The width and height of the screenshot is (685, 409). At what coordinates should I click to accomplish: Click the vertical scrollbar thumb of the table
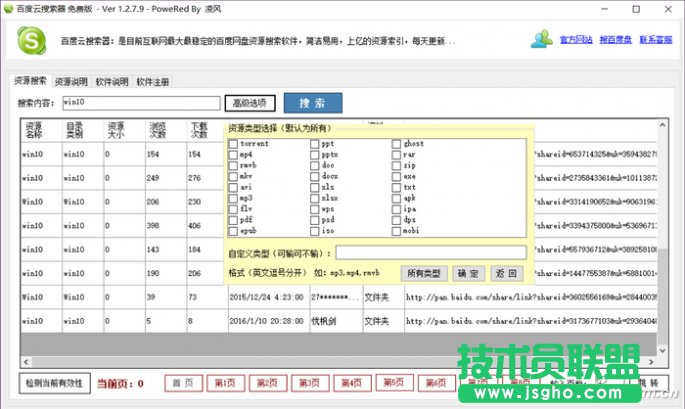(x=662, y=296)
